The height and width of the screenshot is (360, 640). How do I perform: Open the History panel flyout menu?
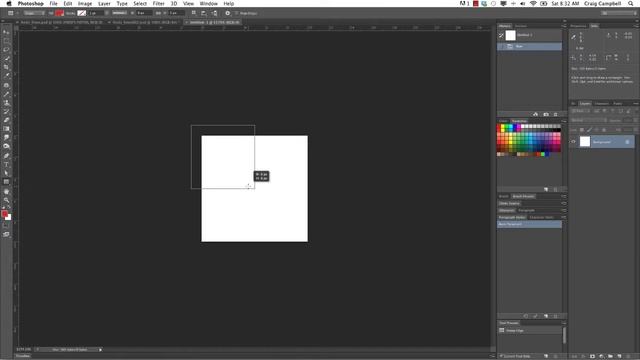564,26
